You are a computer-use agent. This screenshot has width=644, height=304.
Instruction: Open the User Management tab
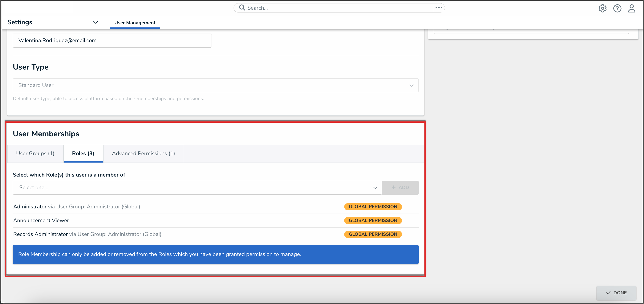tap(135, 23)
